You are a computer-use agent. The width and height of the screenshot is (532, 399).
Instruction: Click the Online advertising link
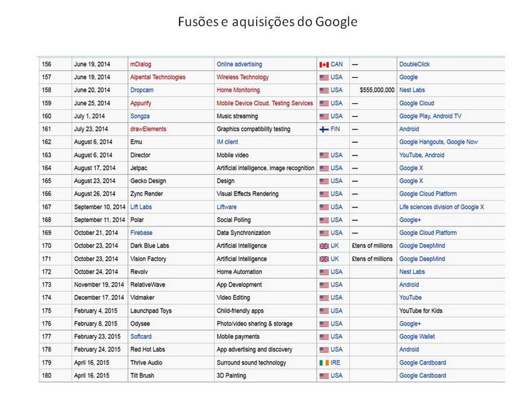[239, 64]
